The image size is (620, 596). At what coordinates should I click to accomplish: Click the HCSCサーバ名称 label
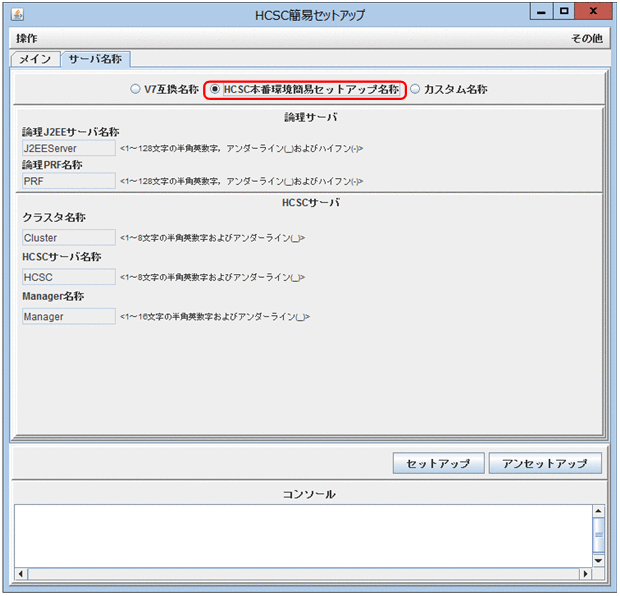pyautogui.click(x=62, y=257)
